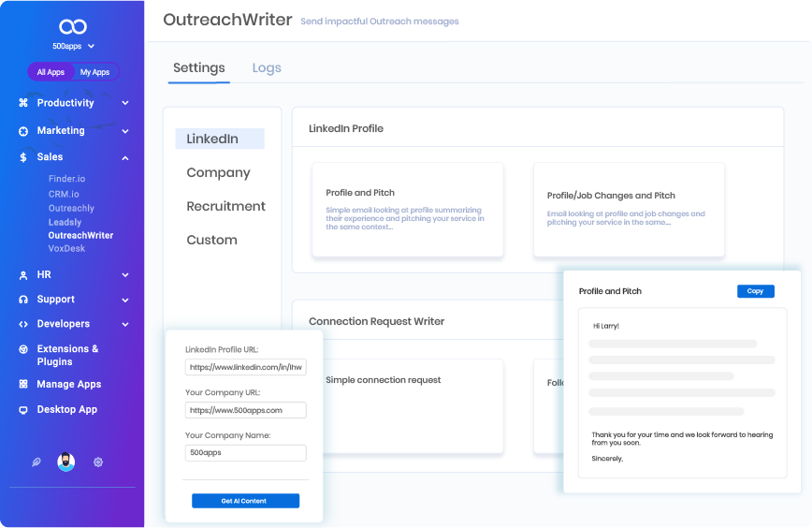Image resolution: width=812 pixels, height=528 pixels.
Task: Click the Copy button
Action: point(755,291)
